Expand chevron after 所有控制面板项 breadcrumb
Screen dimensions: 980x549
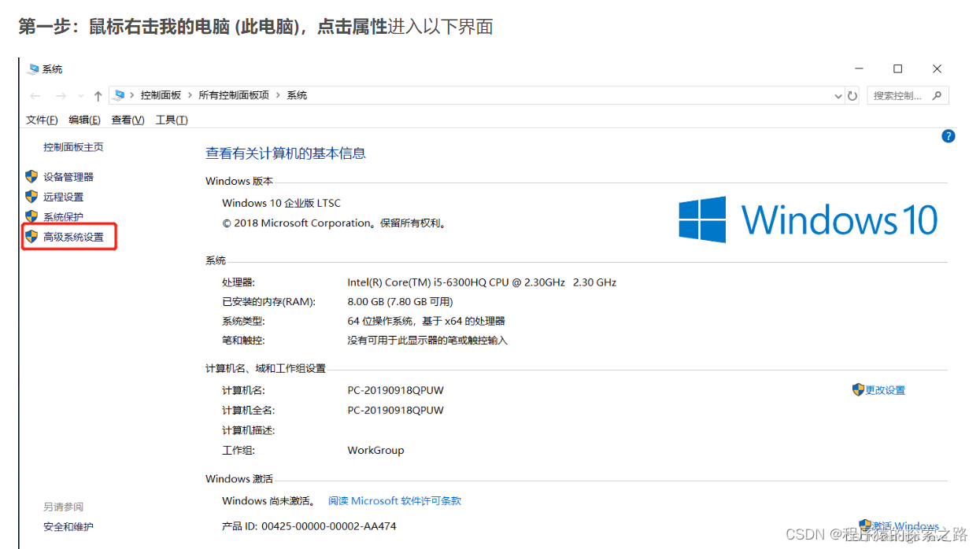pos(278,95)
